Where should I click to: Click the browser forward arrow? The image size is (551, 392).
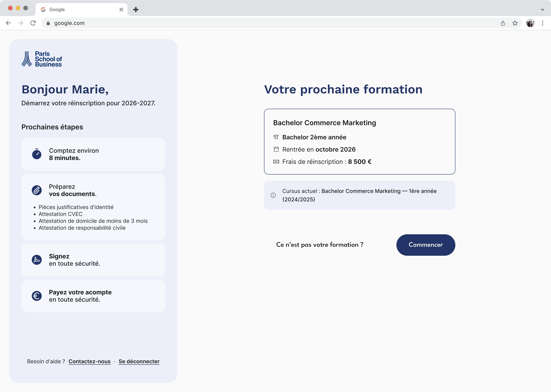[21, 23]
